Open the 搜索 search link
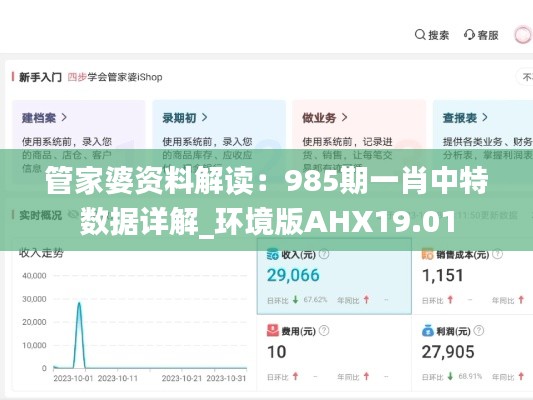The image size is (533, 400). point(432,35)
